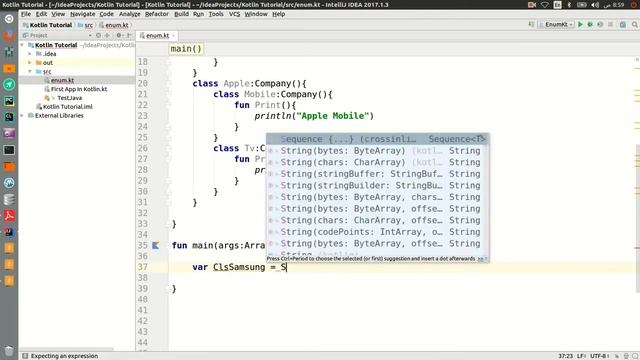This screenshot has width=640, height=360.
Task: Select First App in Kotlin.kt file
Action: [79, 89]
